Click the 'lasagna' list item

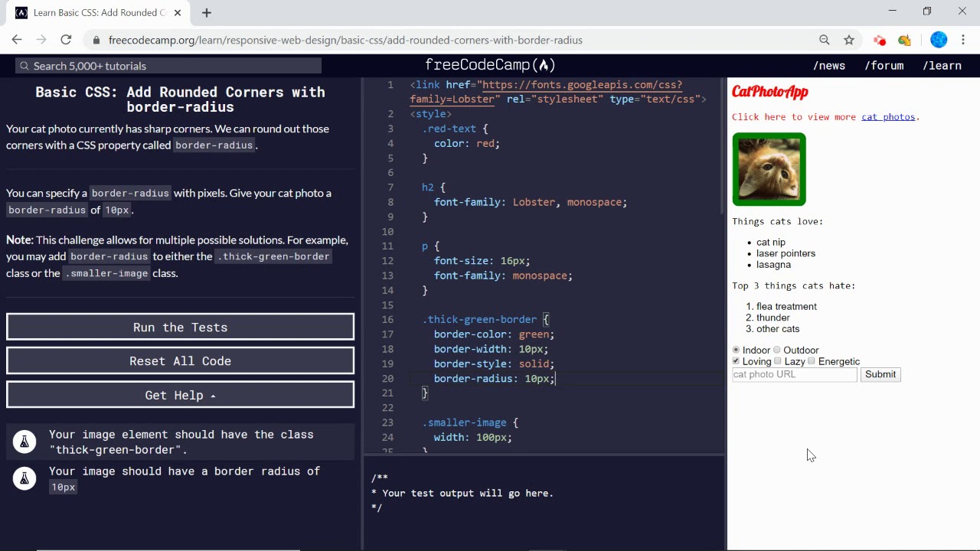(773, 265)
